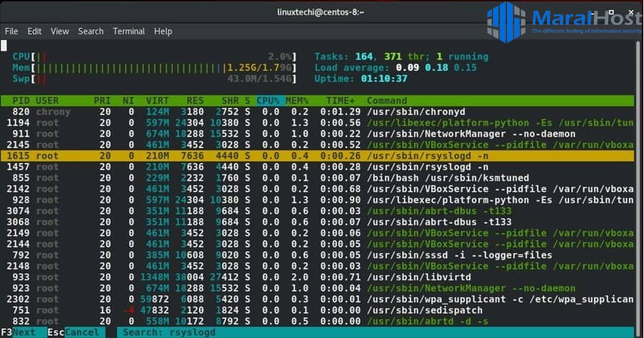Select PID 933 libvirtd row
The height and width of the screenshot is (338, 644).
(x=317, y=277)
